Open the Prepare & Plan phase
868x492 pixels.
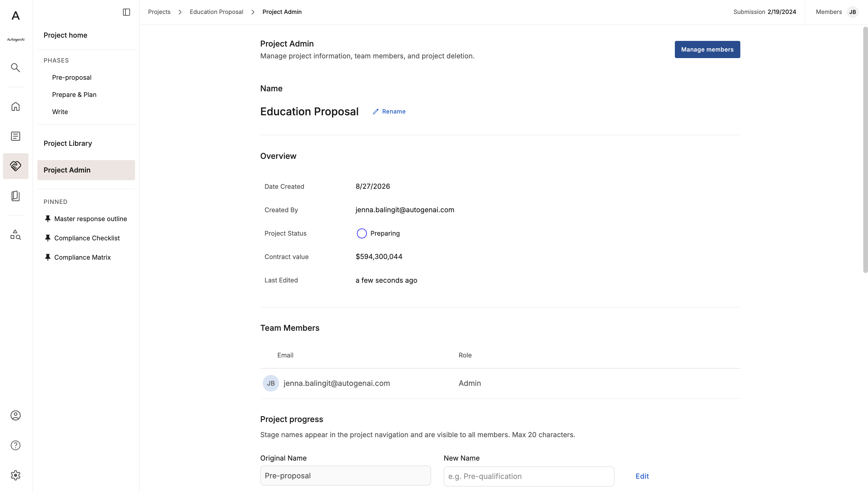pos(74,95)
